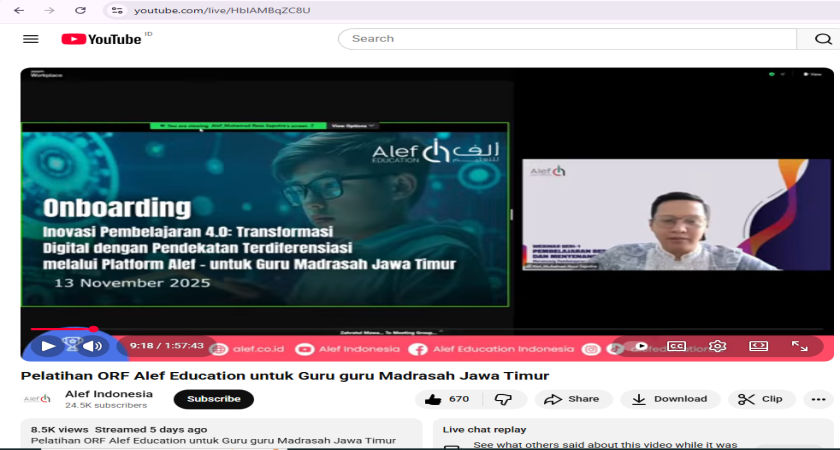Share this video

click(x=573, y=399)
